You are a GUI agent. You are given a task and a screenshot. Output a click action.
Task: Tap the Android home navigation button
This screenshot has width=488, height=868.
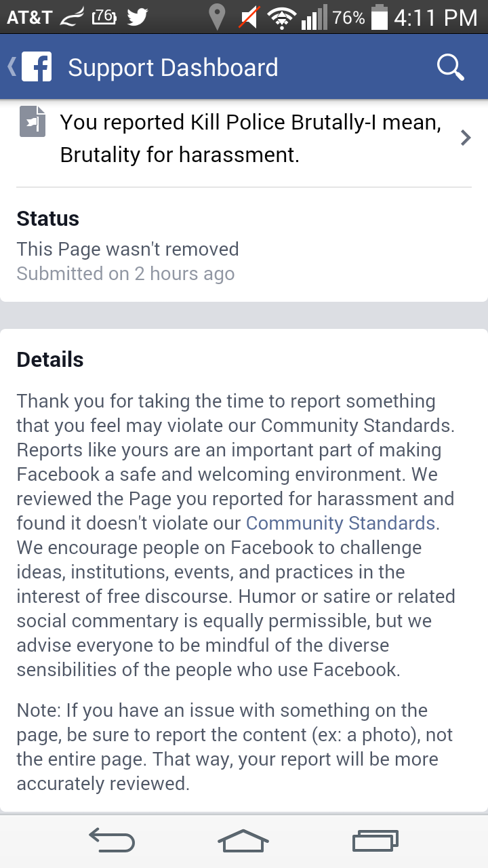[243, 840]
